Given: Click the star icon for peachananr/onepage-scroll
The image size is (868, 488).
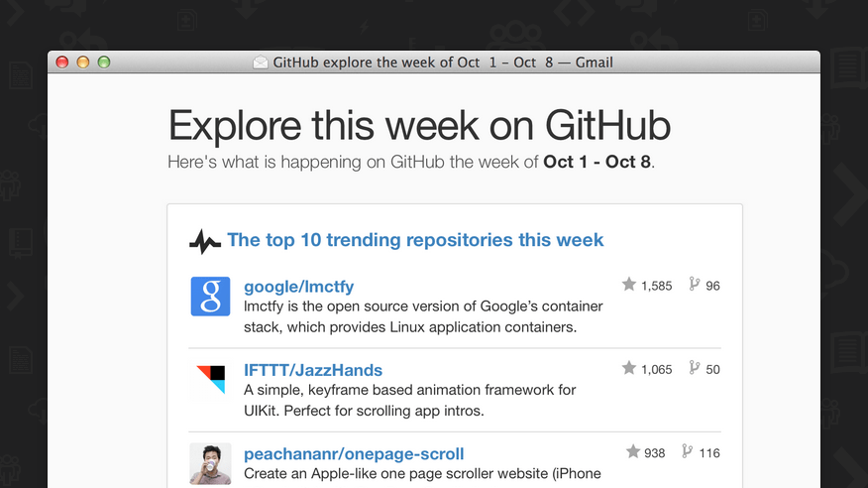Looking at the screenshot, I should click(x=632, y=451).
